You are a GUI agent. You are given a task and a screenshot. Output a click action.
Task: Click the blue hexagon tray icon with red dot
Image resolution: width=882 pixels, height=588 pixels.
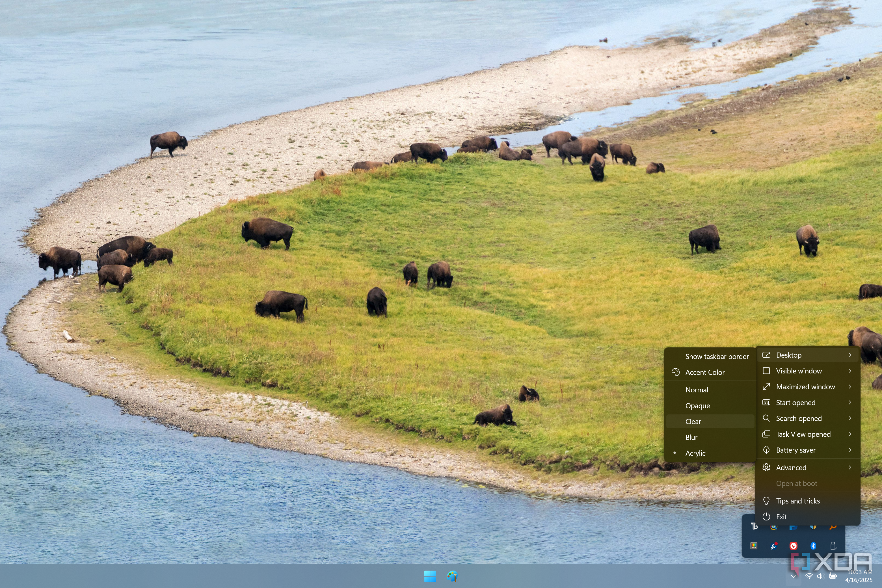click(774, 546)
